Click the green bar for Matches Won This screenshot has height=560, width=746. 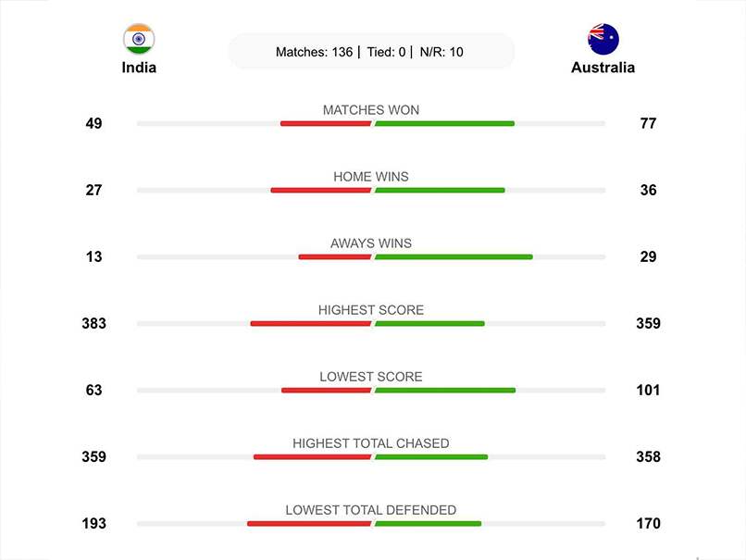point(444,124)
